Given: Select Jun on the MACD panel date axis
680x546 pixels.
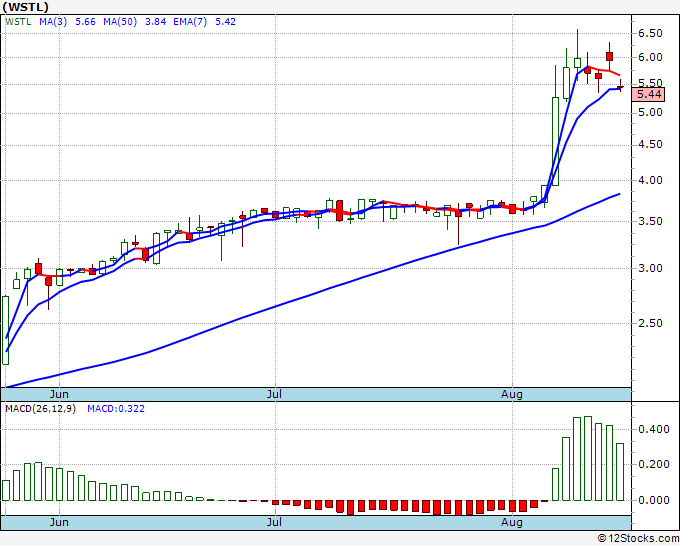Looking at the screenshot, I should click(x=59, y=522).
